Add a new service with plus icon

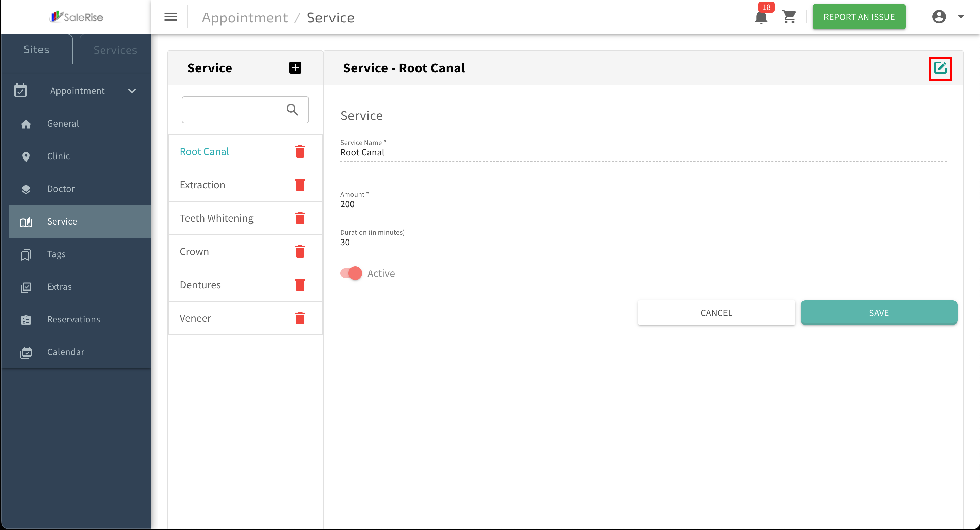(295, 68)
